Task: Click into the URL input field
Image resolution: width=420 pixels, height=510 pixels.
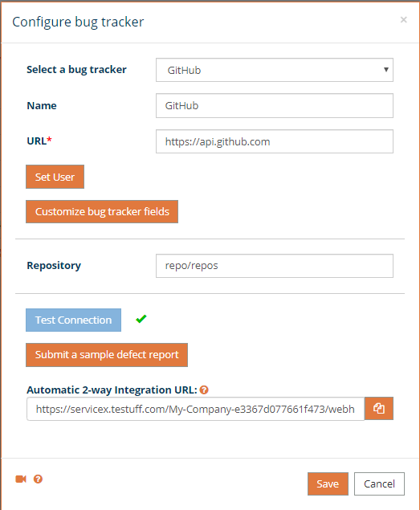Action: (x=275, y=141)
